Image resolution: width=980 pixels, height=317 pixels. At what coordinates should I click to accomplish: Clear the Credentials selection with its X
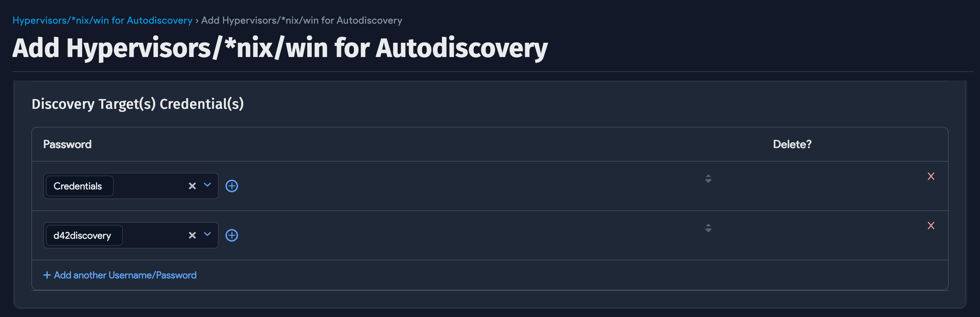[192, 186]
